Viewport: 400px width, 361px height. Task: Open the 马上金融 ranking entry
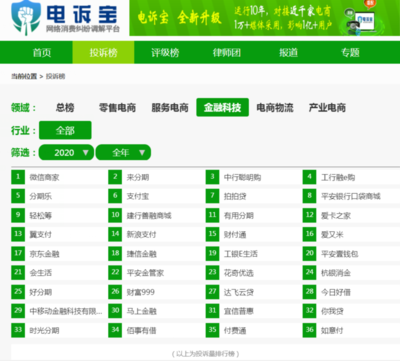(141, 311)
